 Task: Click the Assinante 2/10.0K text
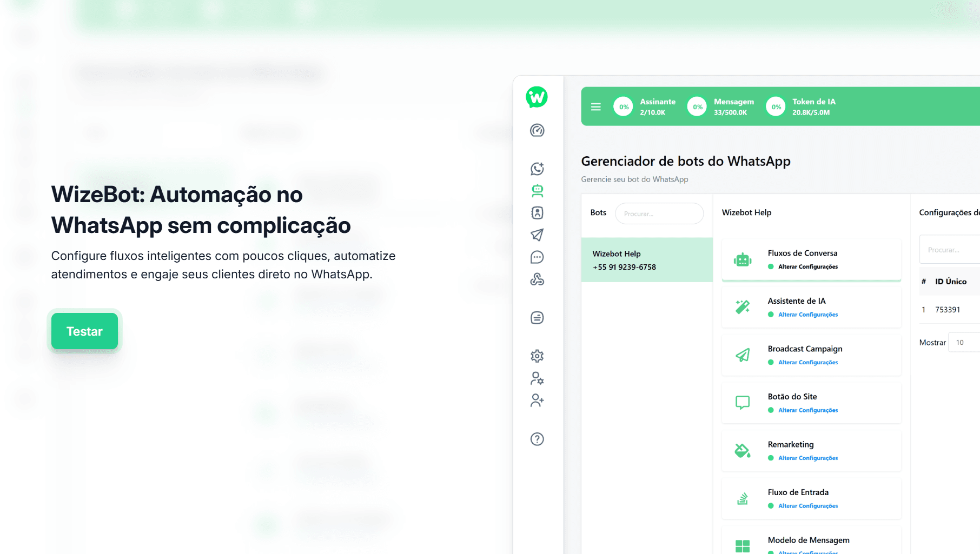653,112
